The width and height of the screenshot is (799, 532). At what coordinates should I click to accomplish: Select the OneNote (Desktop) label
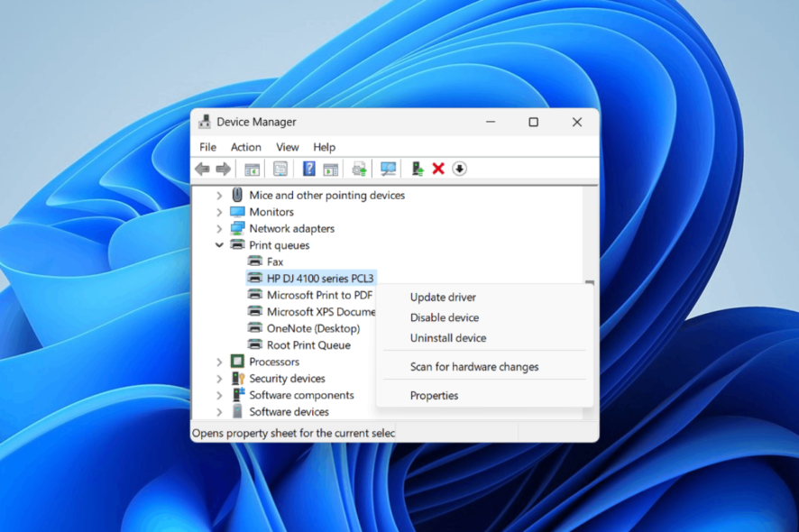tap(314, 329)
